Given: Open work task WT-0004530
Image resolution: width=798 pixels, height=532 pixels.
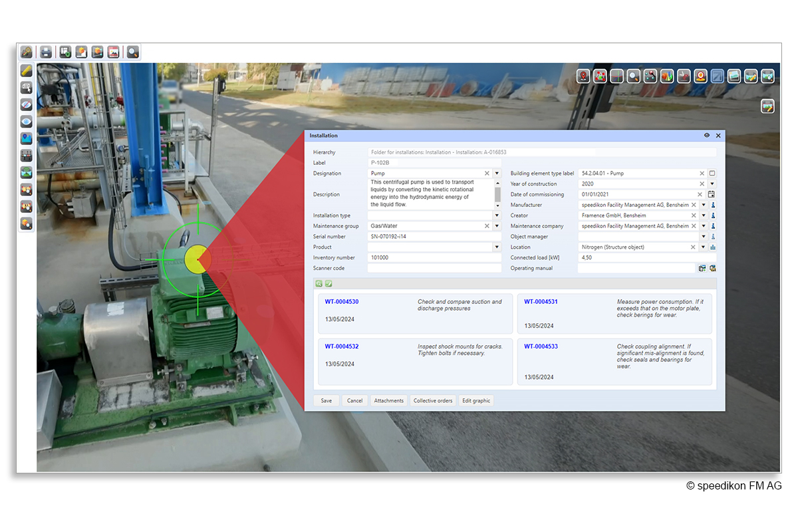Looking at the screenshot, I should point(342,302).
